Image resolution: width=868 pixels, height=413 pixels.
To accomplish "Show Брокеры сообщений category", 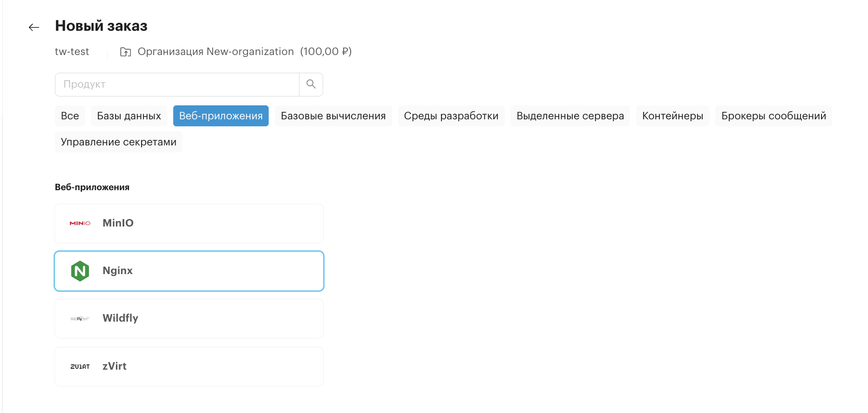I will click(774, 116).
